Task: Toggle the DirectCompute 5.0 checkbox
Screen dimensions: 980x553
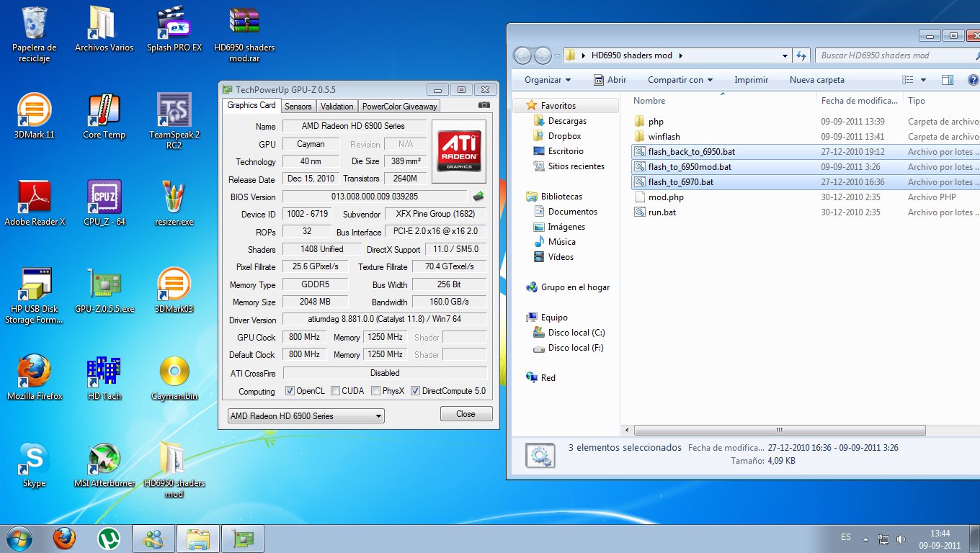Action: 415,391
